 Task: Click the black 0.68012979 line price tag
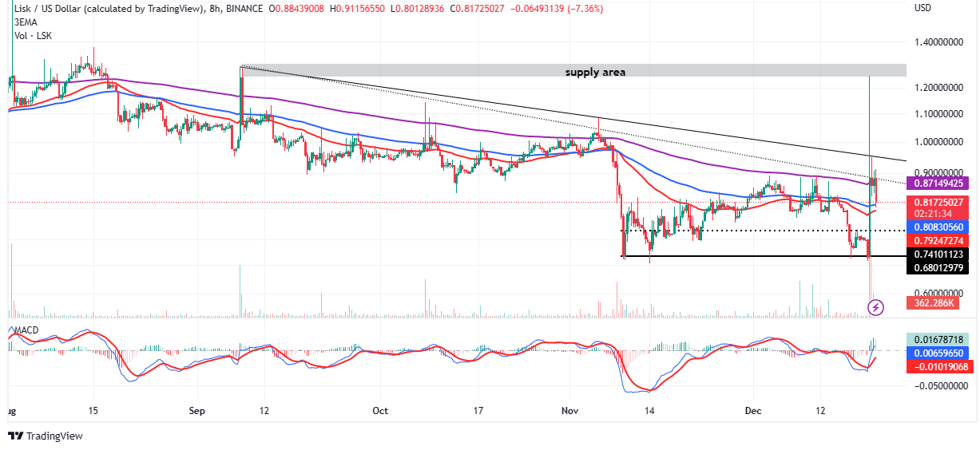click(939, 267)
